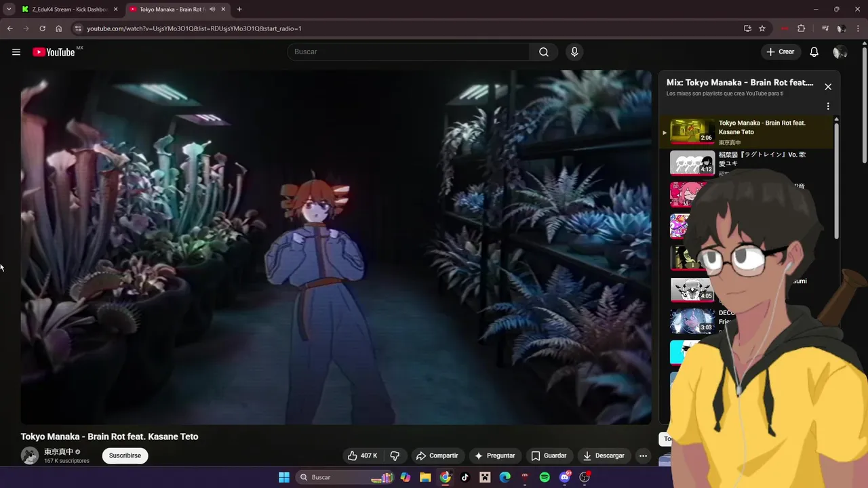Open Spotify from the taskbar
The width and height of the screenshot is (868, 488).
coord(545,477)
